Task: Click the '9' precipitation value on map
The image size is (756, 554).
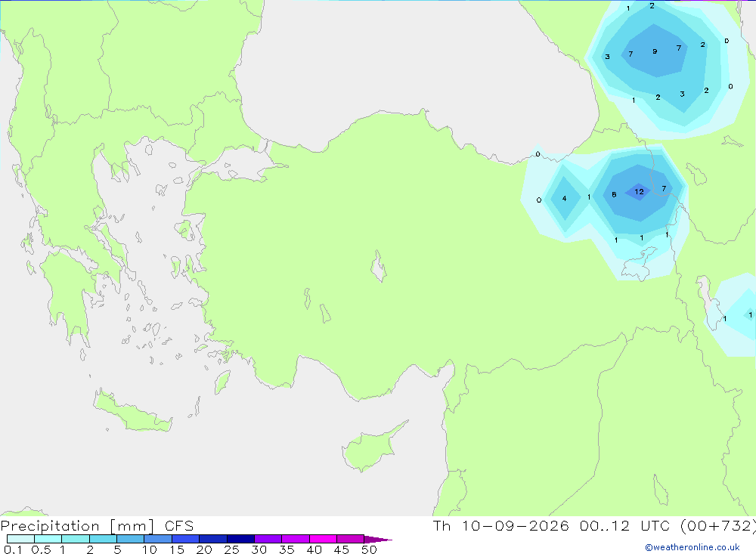Action: click(x=654, y=51)
